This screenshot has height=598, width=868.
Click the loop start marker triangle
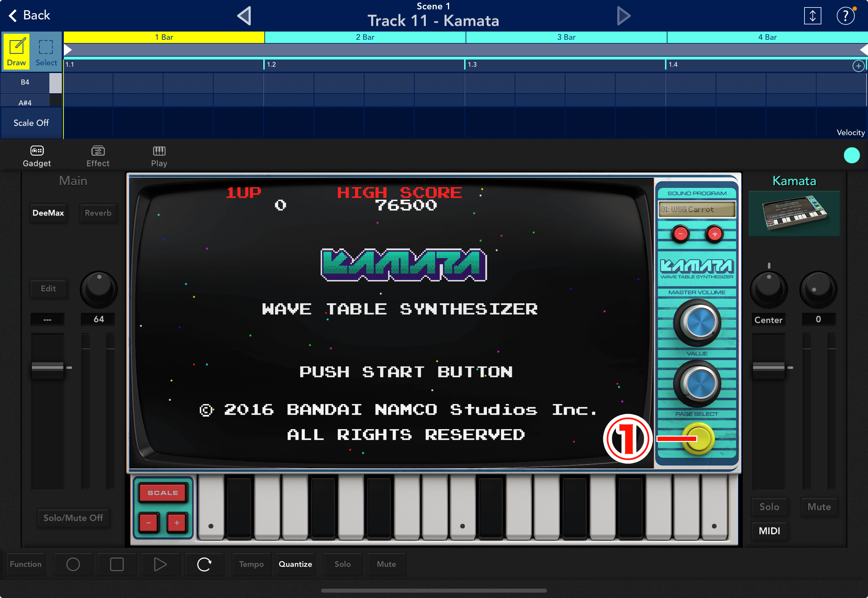tap(68, 49)
